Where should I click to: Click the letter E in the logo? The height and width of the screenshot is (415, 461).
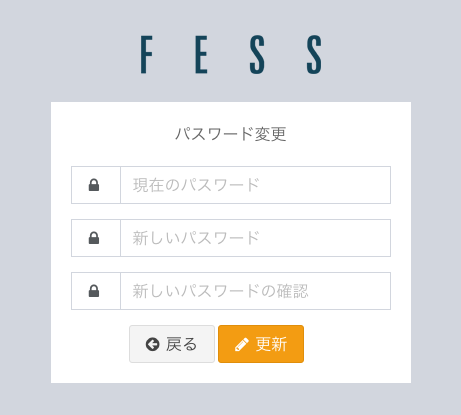[x=201, y=55]
